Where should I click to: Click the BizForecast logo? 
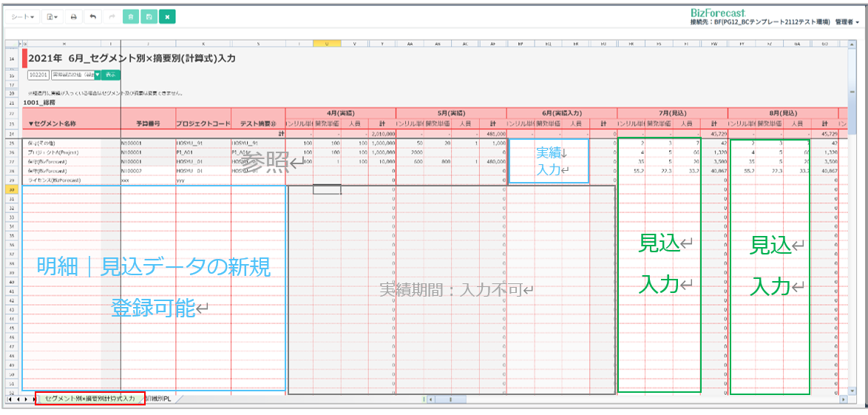[x=717, y=13]
